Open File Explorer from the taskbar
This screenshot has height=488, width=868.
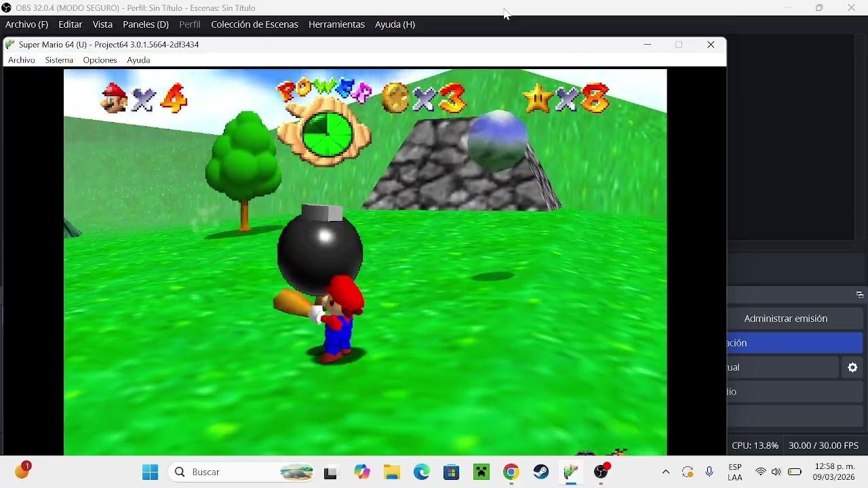(x=392, y=472)
